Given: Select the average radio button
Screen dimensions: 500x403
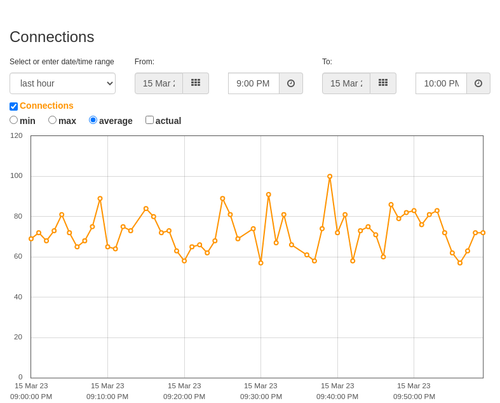Looking at the screenshot, I should coord(93,120).
